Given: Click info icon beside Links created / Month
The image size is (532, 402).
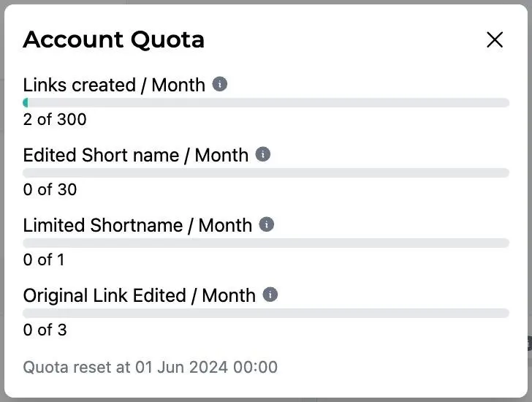Looking at the screenshot, I should coord(219,84).
